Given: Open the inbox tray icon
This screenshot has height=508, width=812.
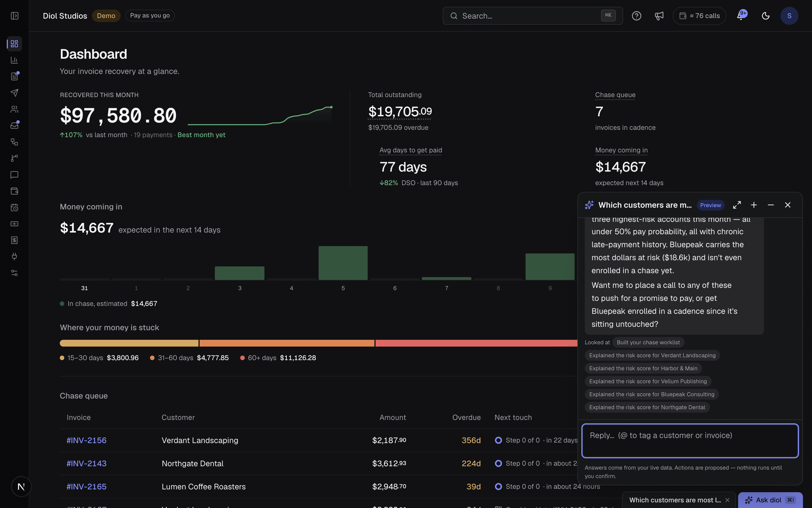Looking at the screenshot, I should tap(14, 126).
